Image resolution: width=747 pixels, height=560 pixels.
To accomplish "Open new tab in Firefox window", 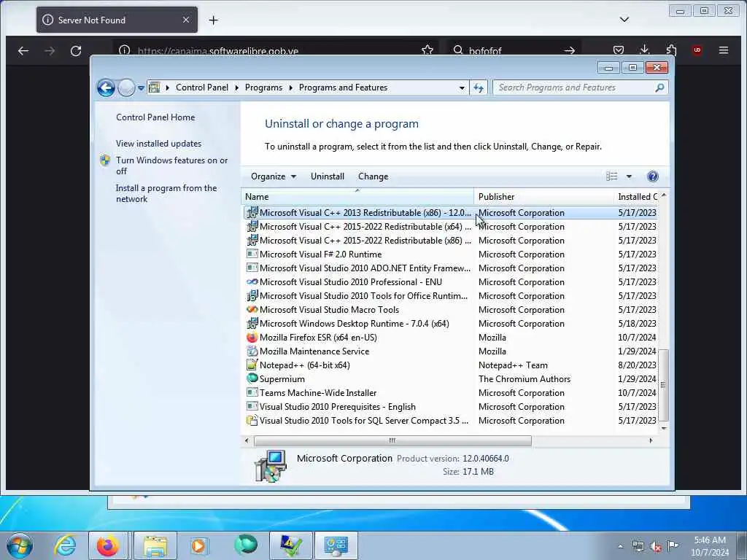I will click(214, 20).
